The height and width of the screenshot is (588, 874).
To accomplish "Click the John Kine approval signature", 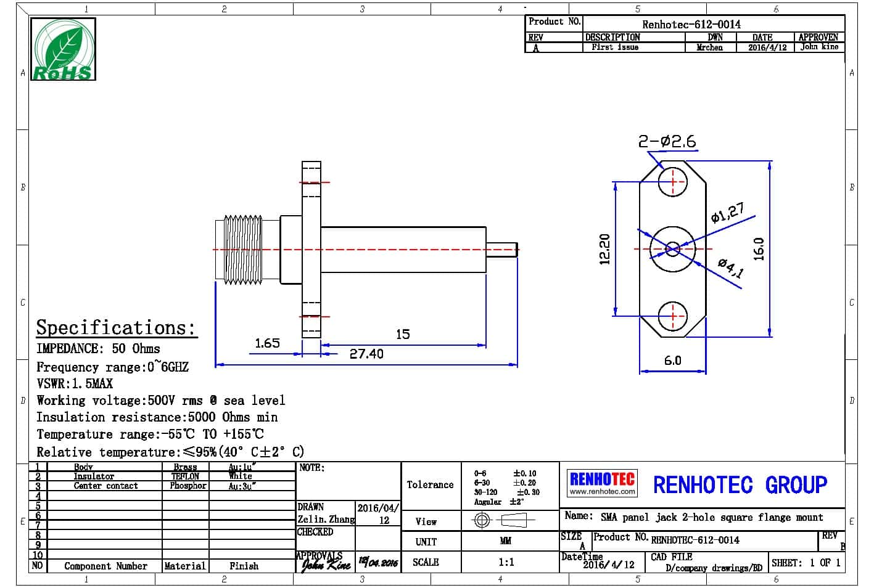I will [x=325, y=563].
